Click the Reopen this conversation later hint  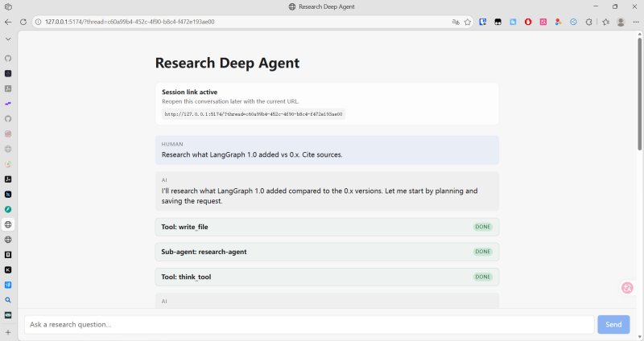[x=230, y=101]
